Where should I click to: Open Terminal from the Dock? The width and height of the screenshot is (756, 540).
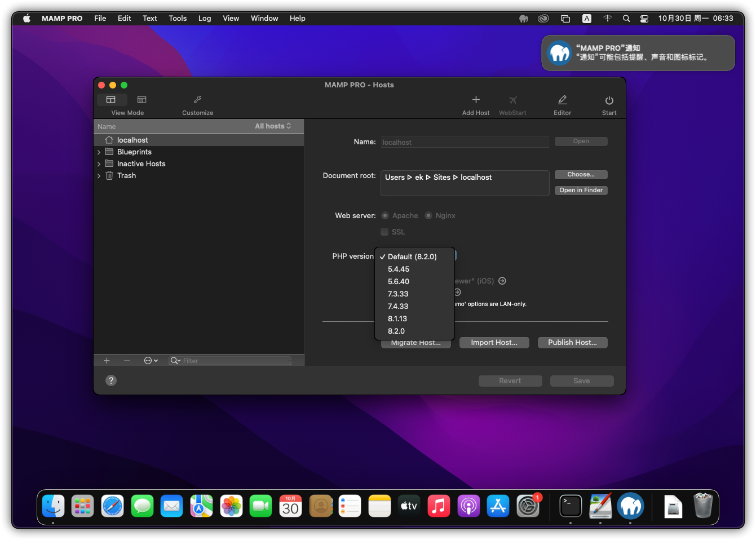pos(571,506)
